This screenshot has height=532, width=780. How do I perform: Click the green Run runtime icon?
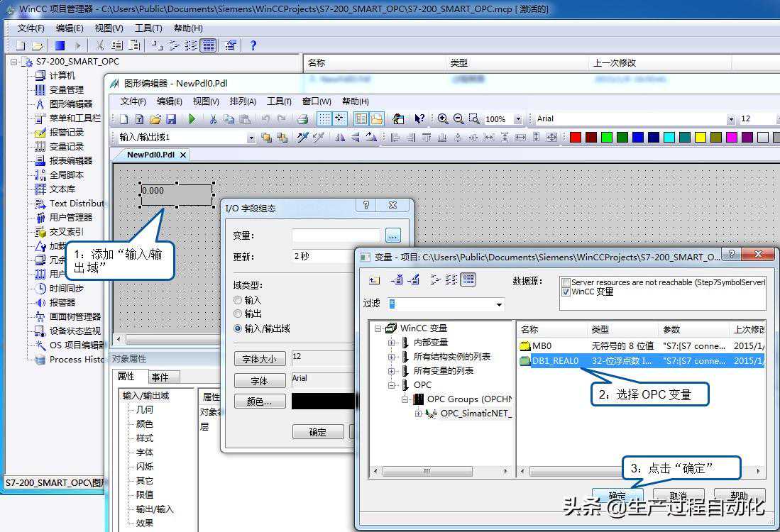click(192, 119)
